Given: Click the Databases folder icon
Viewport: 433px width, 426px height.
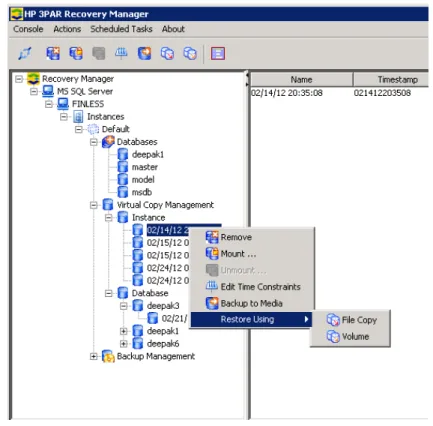Looking at the screenshot, I should (108, 142).
